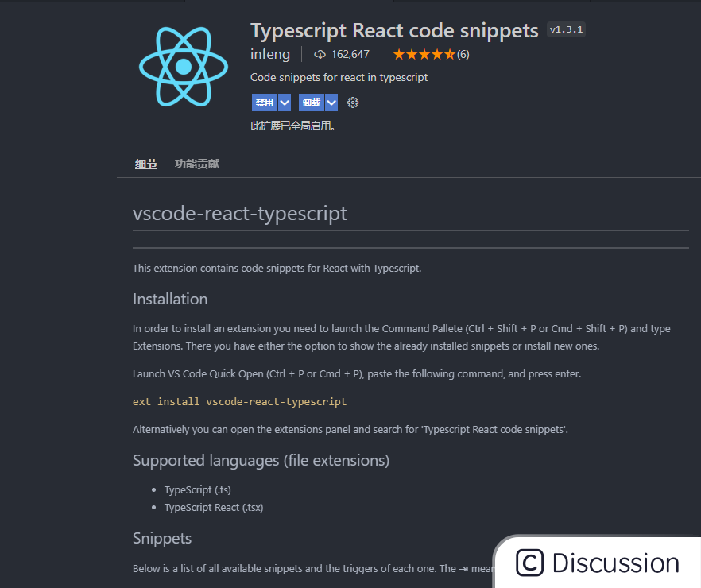Click the 'ext install vscode-react-typescript' command
Screen dimensions: 701x588
click(240, 402)
